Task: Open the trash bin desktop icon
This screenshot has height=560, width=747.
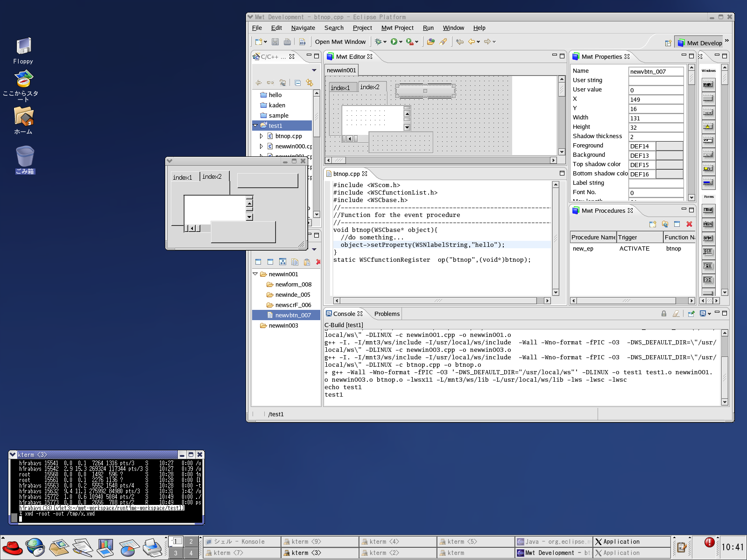Action: click(25, 160)
